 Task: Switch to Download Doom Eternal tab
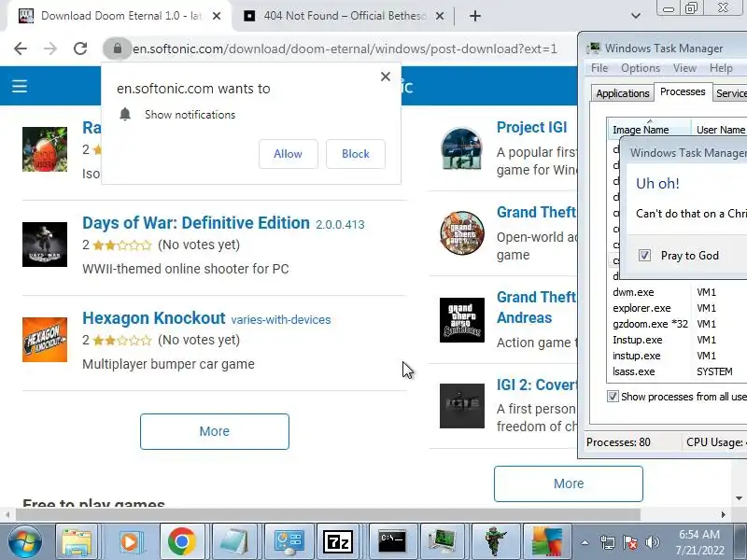120,16
